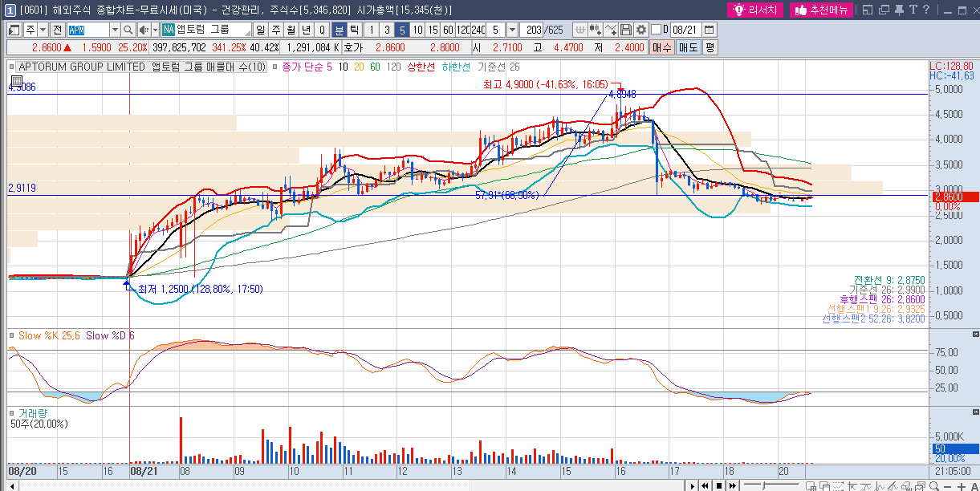The height and width of the screenshot is (491, 980).
Task: Click the add candlestick indicator icon
Action: pos(596,30)
